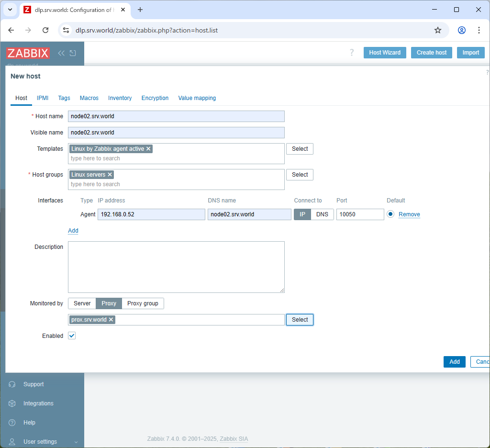Remove the prox.srv.world proxy tag
This screenshot has width=490, height=448.
tap(111, 320)
